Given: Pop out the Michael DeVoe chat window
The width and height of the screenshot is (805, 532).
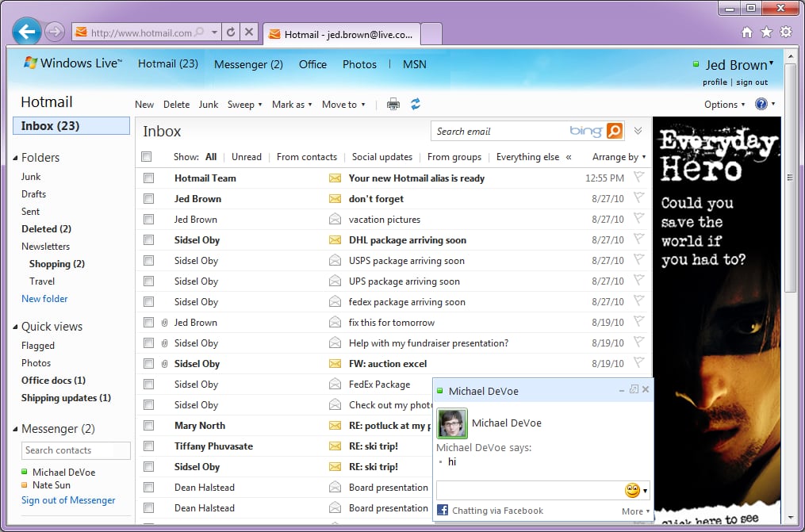Looking at the screenshot, I should (x=633, y=390).
